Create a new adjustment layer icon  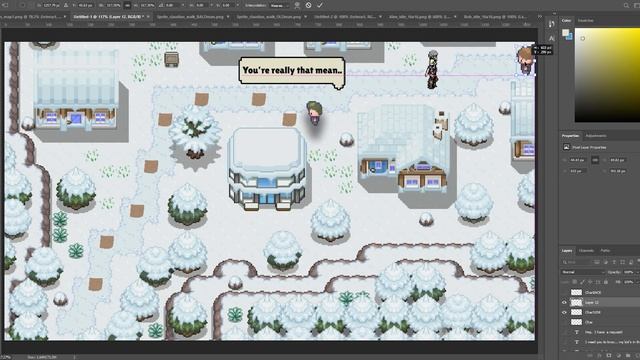[x=618, y=356]
